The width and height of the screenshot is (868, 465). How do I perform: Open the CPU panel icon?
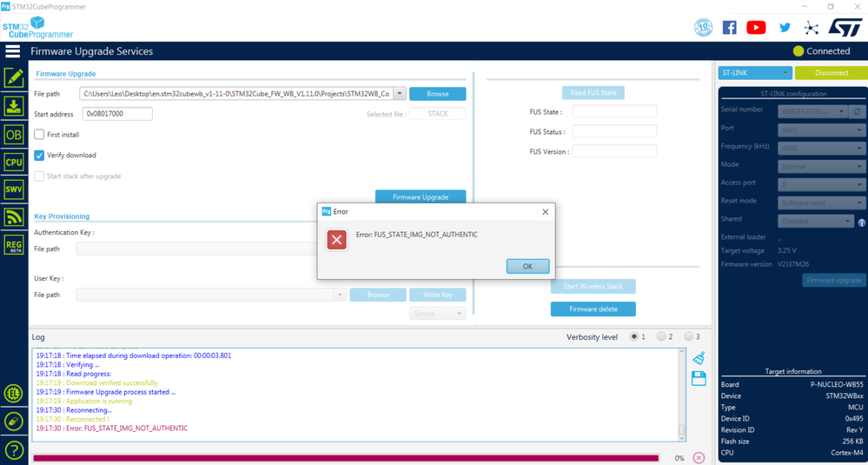(13, 163)
